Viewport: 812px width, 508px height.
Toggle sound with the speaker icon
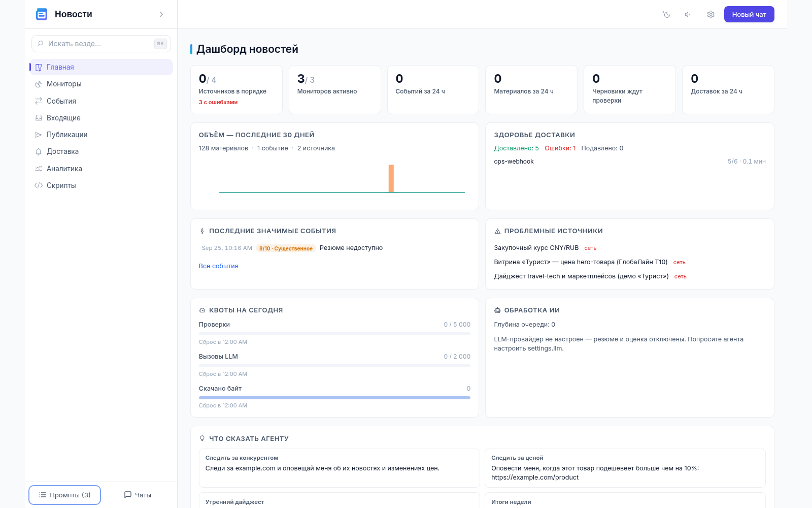[x=688, y=15]
